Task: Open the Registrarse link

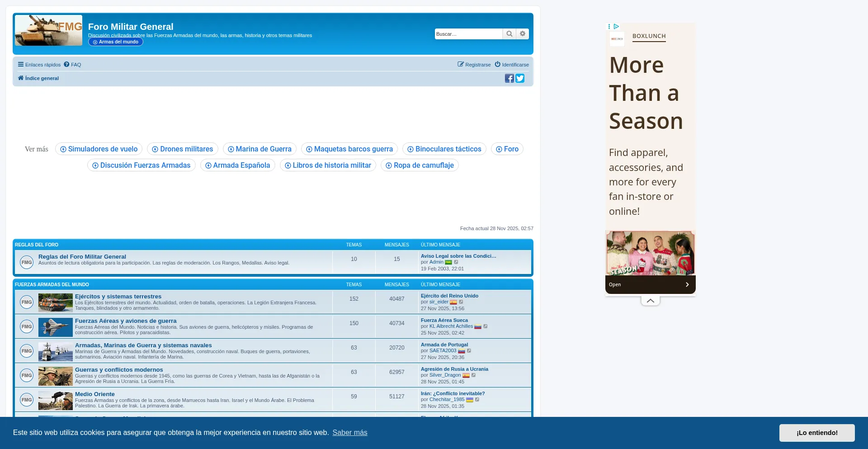Action: click(x=474, y=65)
